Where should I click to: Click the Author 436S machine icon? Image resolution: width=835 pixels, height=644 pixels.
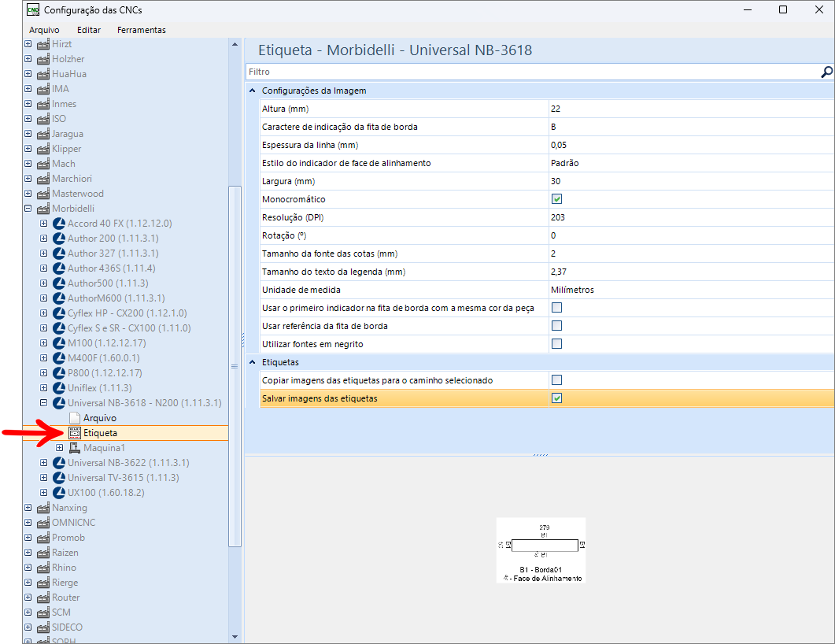click(58, 268)
